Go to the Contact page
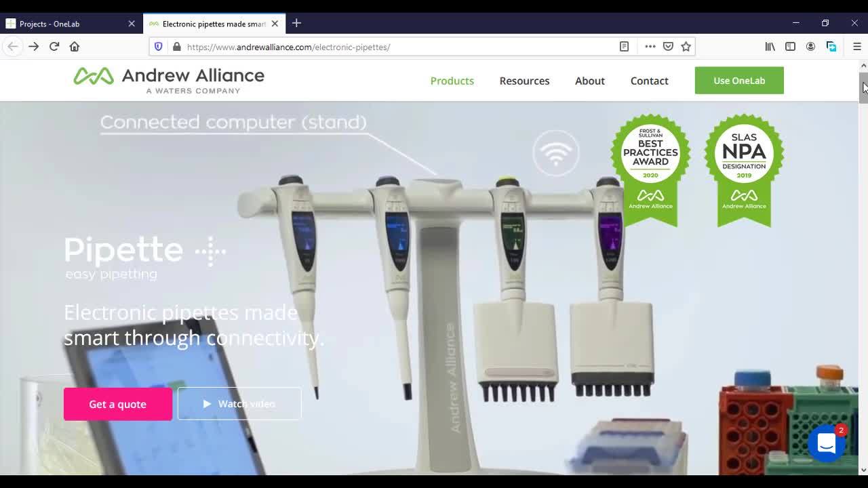868x488 pixels. tap(650, 81)
